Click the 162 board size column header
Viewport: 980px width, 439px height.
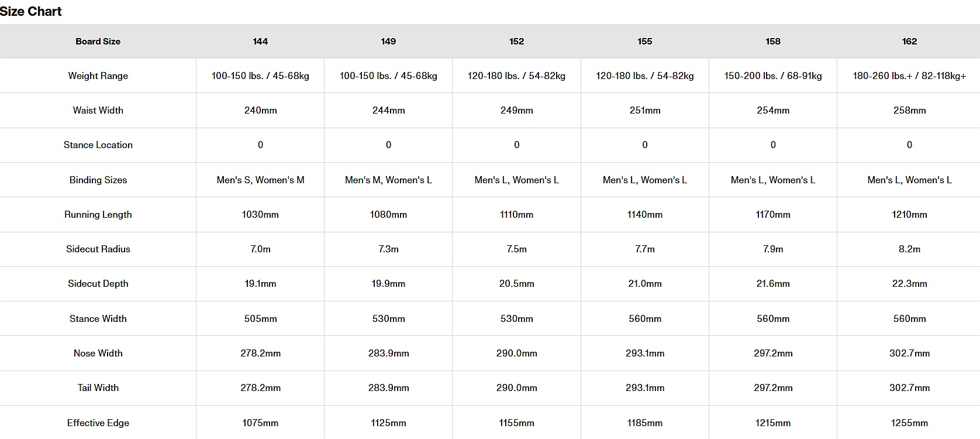909,42
